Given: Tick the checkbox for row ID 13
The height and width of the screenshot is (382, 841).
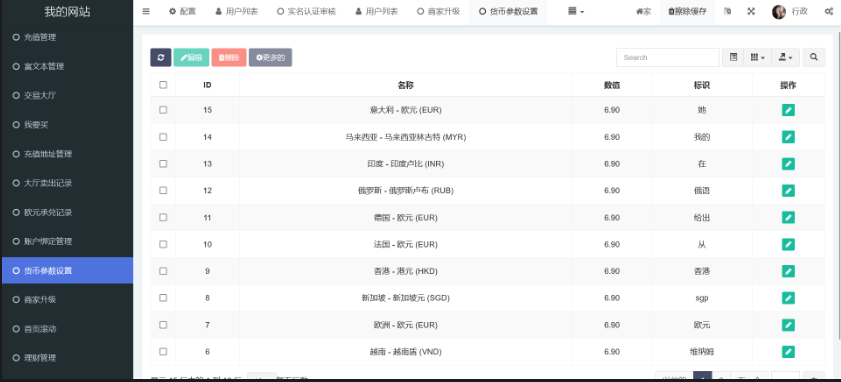Looking at the screenshot, I should 163,164.
